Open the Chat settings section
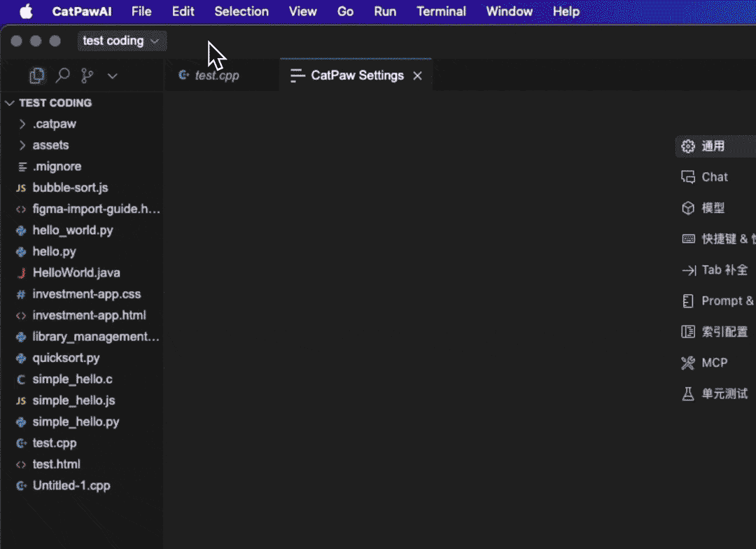Image resolution: width=756 pixels, height=549 pixels. 714,177
